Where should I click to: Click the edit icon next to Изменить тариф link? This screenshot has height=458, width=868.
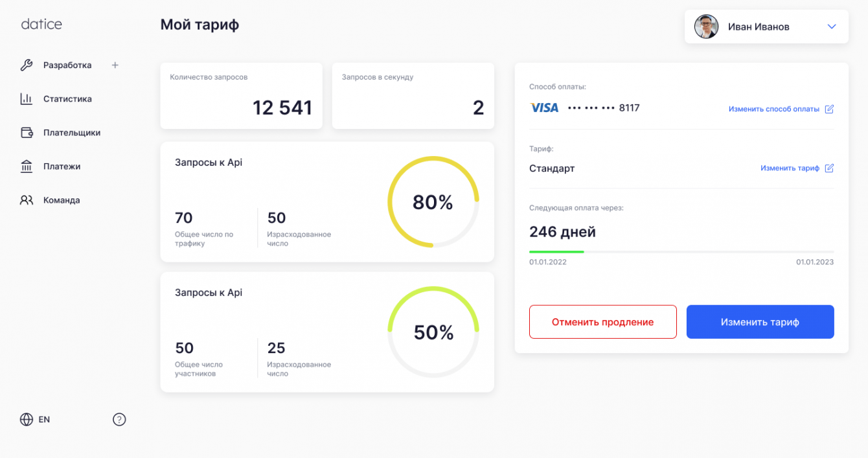(829, 168)
